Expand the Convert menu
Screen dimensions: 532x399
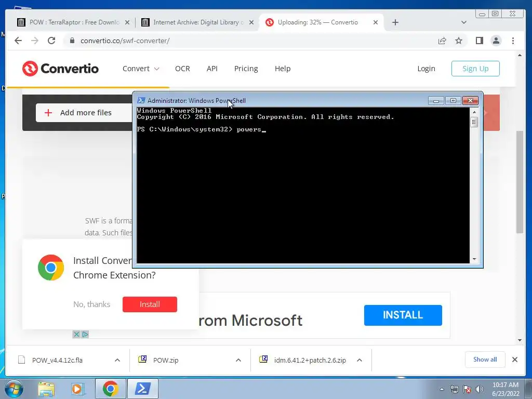pyautogui.click(x=141, y=69)
